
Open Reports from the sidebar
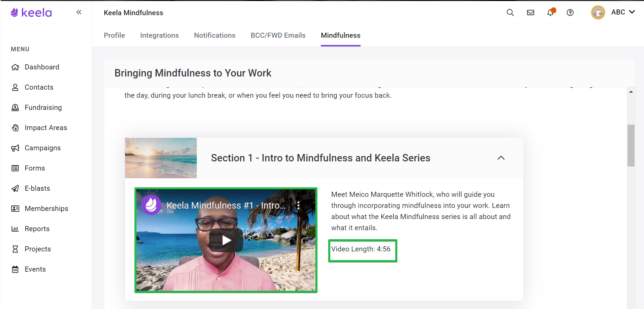pos(37,229)
